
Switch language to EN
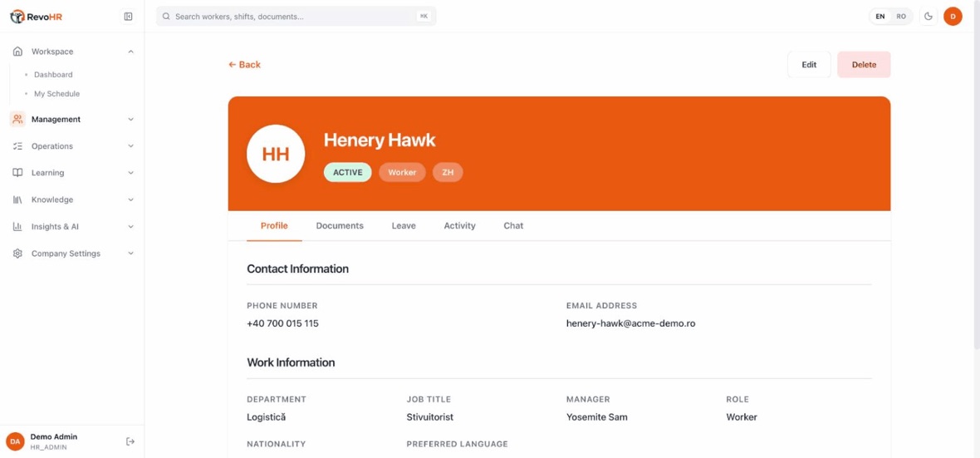coord(880,17)
